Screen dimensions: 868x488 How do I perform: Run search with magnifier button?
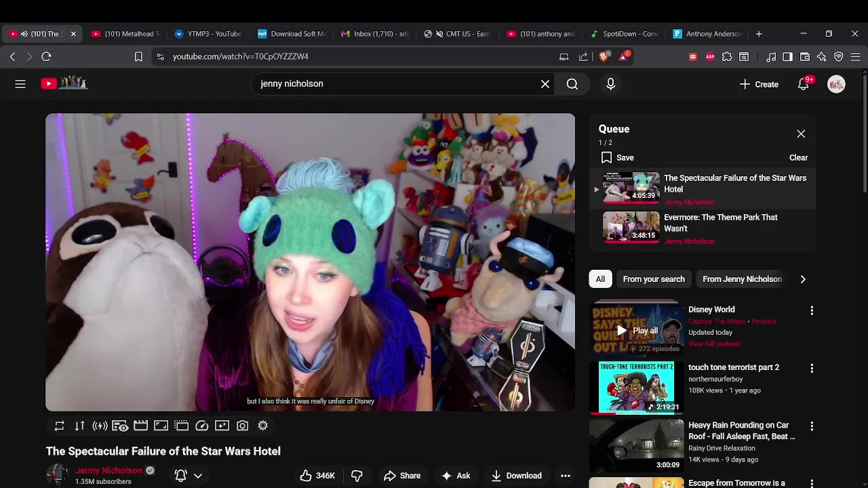(572, 84)
